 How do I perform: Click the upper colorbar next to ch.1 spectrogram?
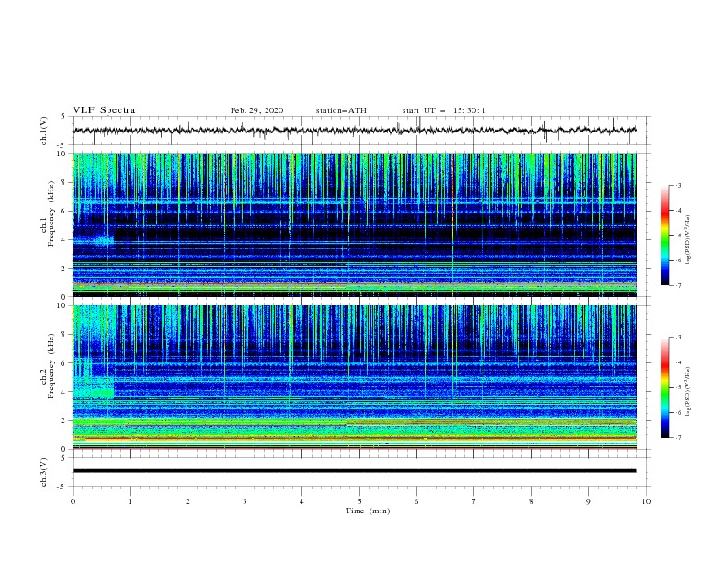[x=665, y=236]
